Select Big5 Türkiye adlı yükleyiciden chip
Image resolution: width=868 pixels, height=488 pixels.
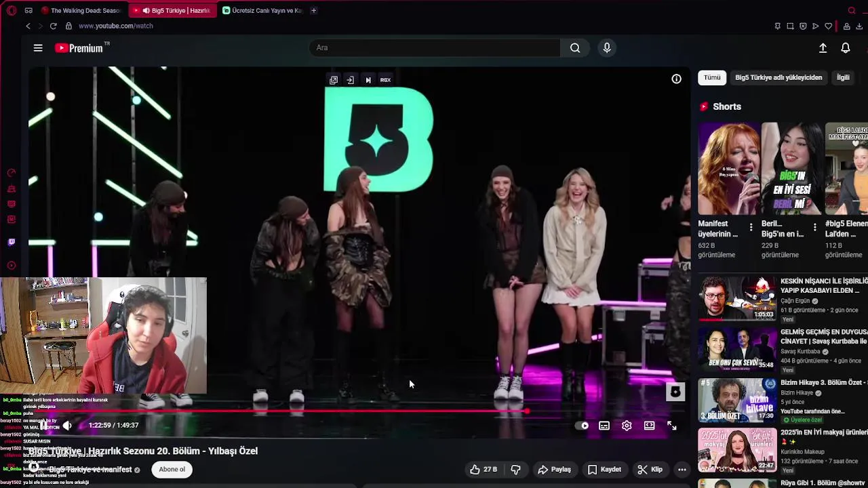coord(778,77)
